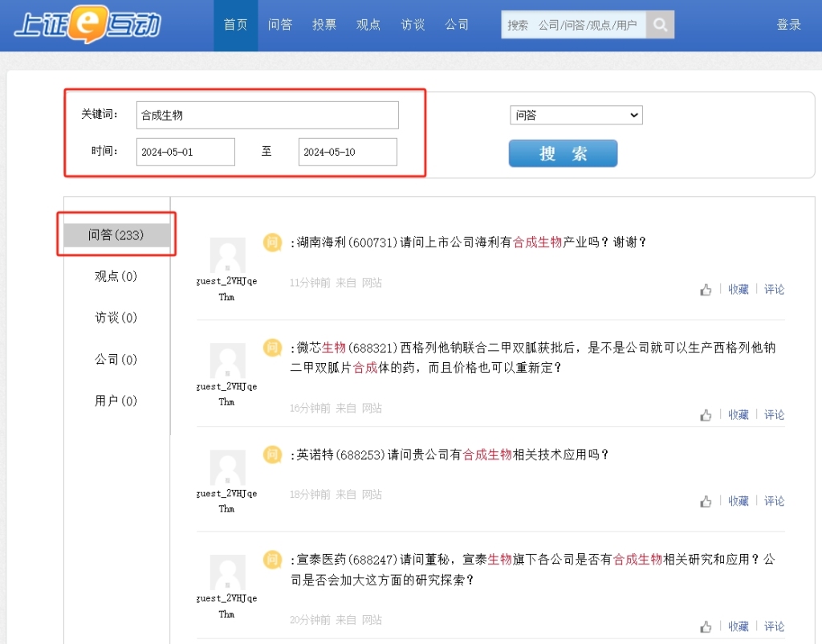This screenshot has height=644, width=822.
Task: Select the 公司(0) results tab
Action: point(116,360)
